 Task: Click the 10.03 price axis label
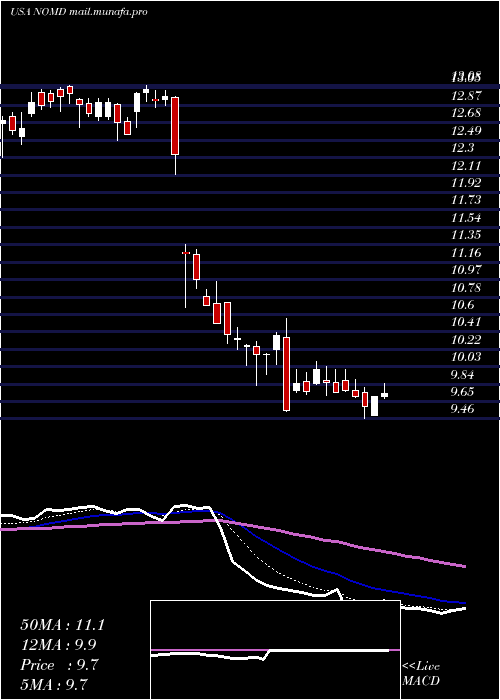click(466, 358)
